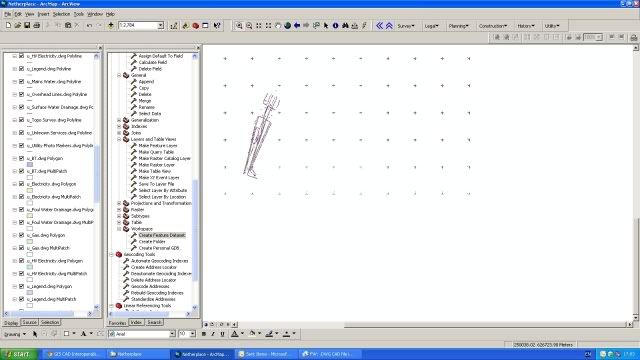Open the Planning dropdown menu

[x=458, y=26]
